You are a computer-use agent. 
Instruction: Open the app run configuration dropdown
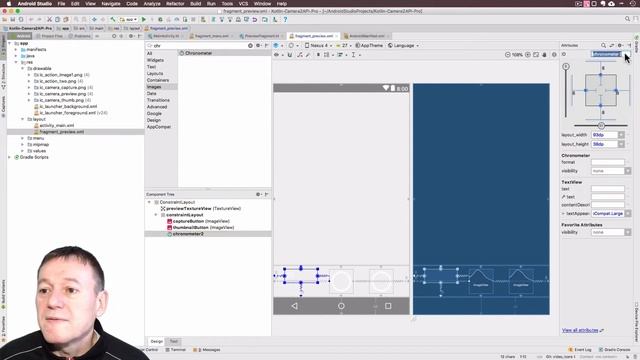click(129, 19)
